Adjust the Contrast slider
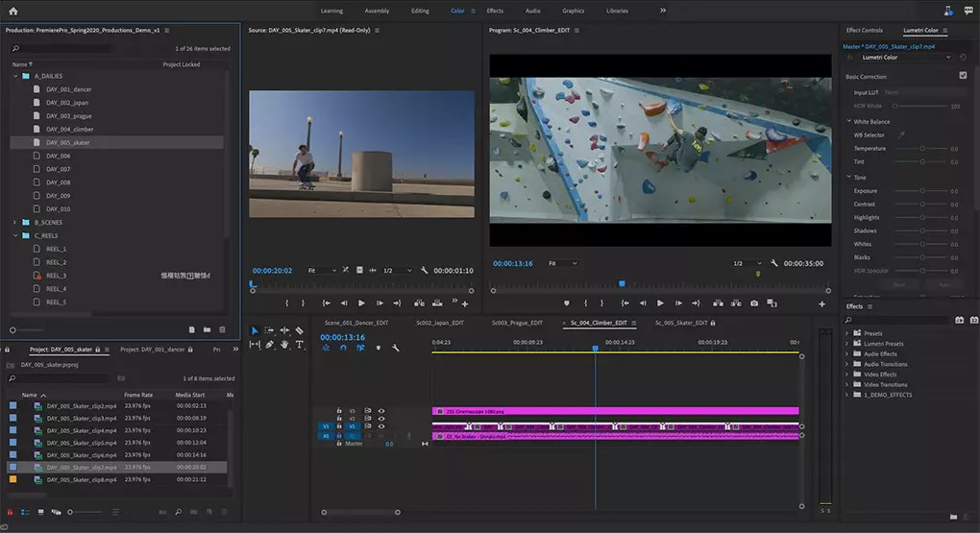Viewport: 980px width, 533px height. (x=922, y=205)
